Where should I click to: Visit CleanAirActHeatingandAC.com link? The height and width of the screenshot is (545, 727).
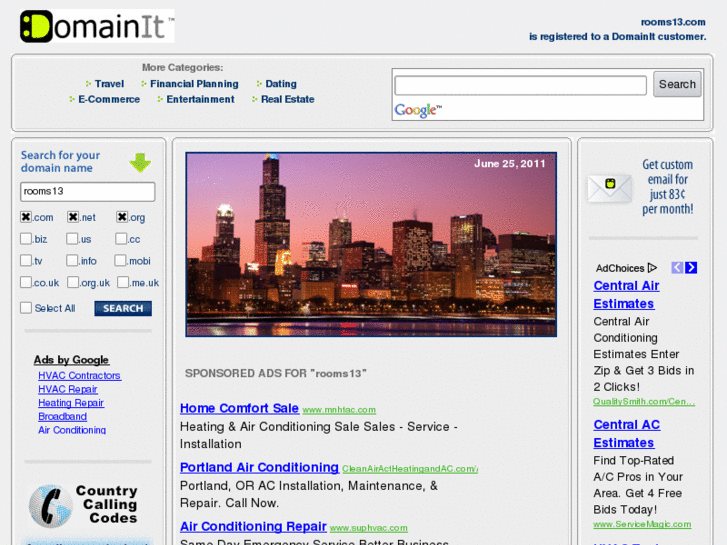(x=410, y=469)
